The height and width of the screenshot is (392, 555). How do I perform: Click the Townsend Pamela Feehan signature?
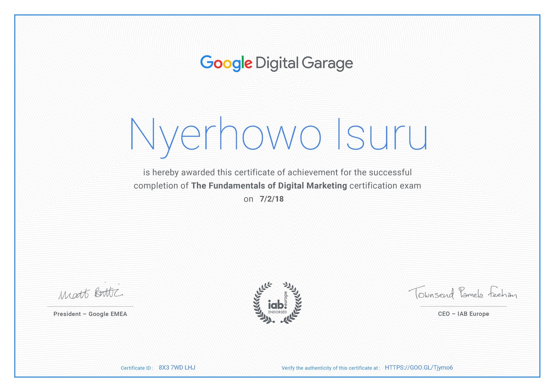click(463, 293)
